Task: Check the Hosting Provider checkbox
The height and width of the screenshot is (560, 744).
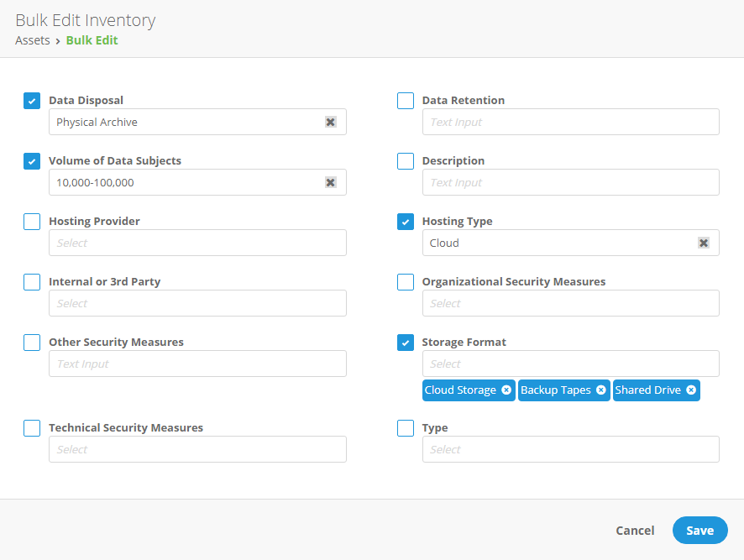Action: pyautogui.click(x=31, y=221)
